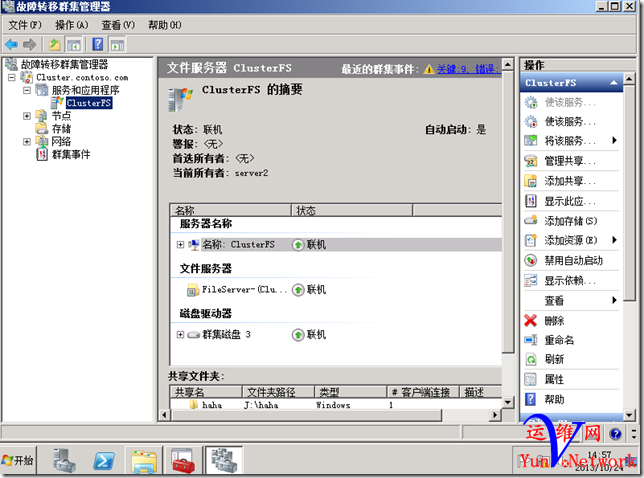Expand the 节点 tree node

27,116
